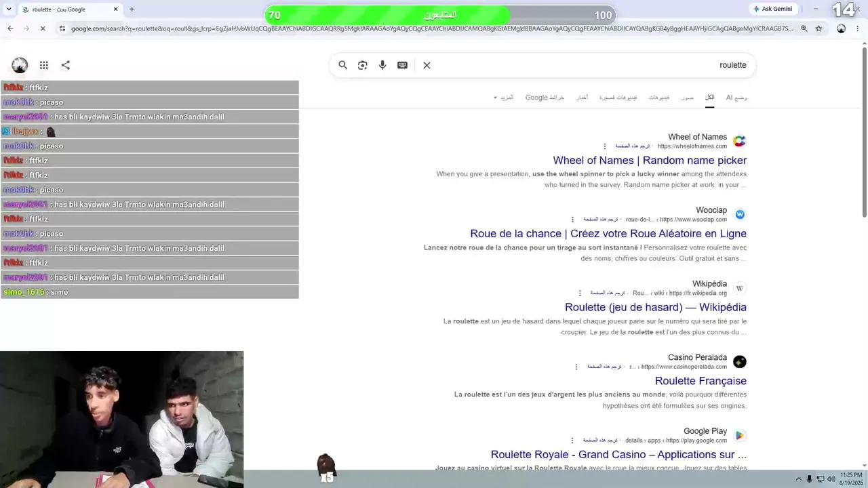The image size is (868, 488).
Task: Open the Google account avatar on the page
Action: pos(20,65)
